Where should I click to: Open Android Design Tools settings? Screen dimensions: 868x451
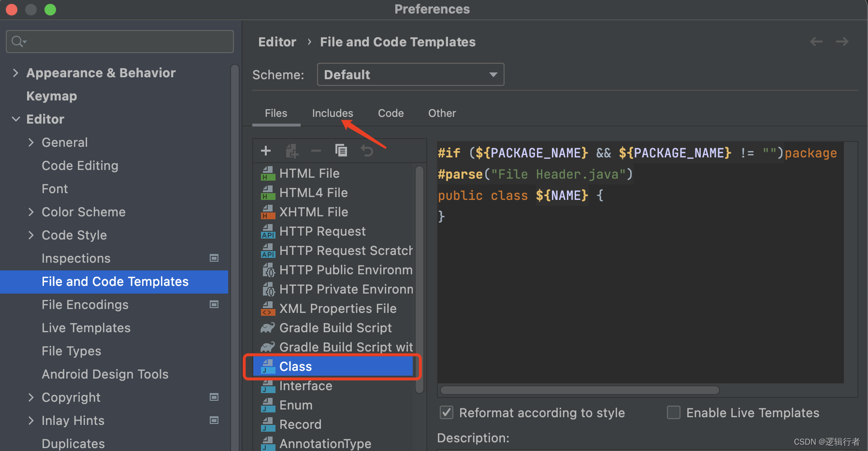pos(105,374)
